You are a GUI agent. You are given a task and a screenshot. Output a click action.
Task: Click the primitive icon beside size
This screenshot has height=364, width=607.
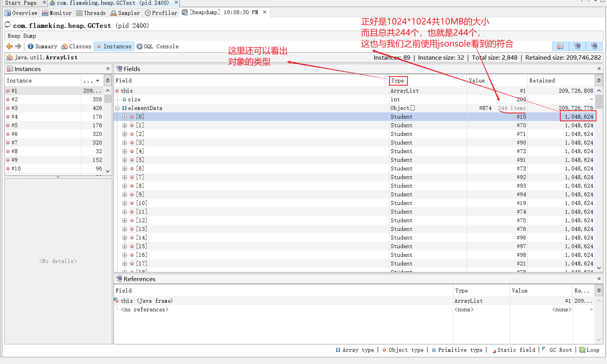[x=124, y=99]
